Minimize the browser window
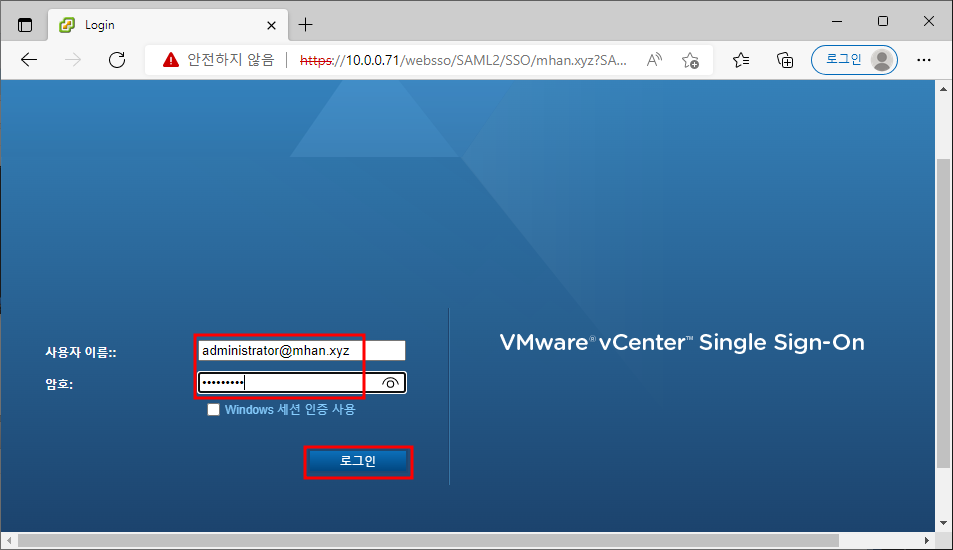The height and width of the screenshot is (550, 953). coord(837,21)
